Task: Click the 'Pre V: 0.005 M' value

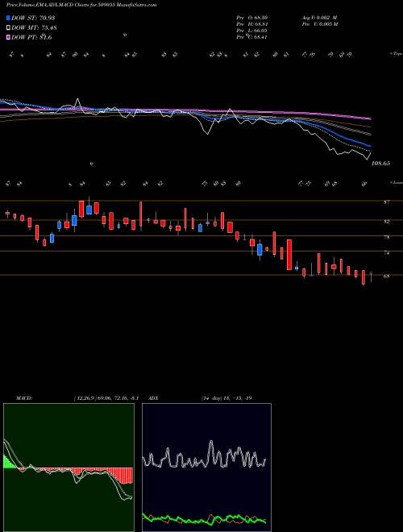Action: coord(319,24)
